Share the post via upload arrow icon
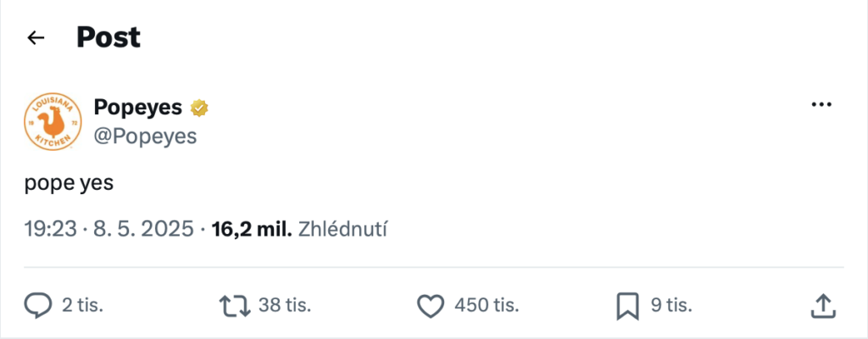 [x=822, y=306]
